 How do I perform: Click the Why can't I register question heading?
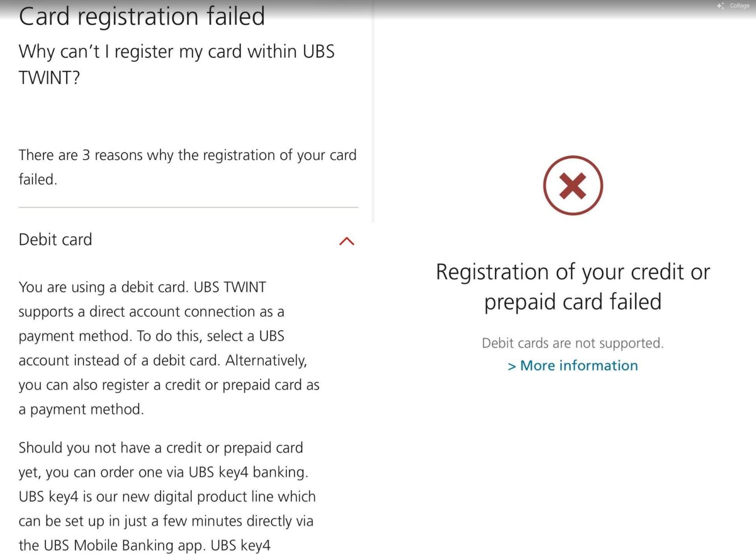(x=176, y=64)
